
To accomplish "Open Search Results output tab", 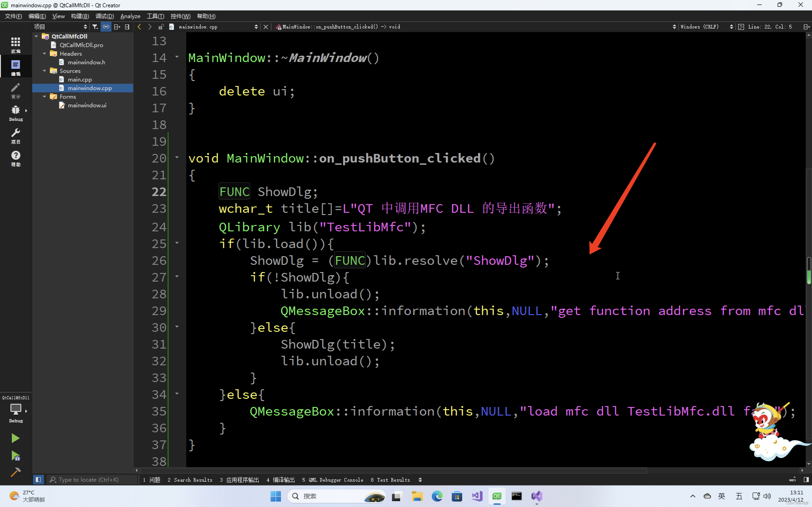I will [x=190, y=480].
